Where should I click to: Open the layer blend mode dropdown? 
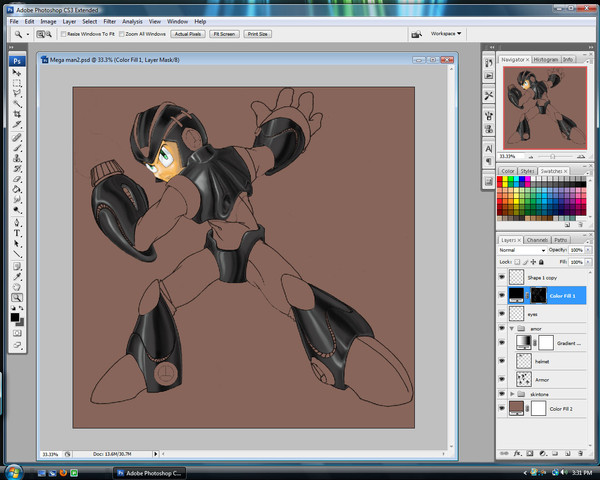tap(522, 250)
